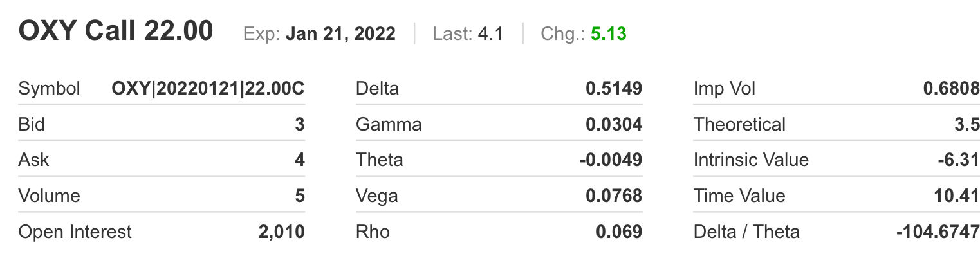Click the green Chg. value 5.13
Screen dimensions: 980x265
tap(609, 33)
